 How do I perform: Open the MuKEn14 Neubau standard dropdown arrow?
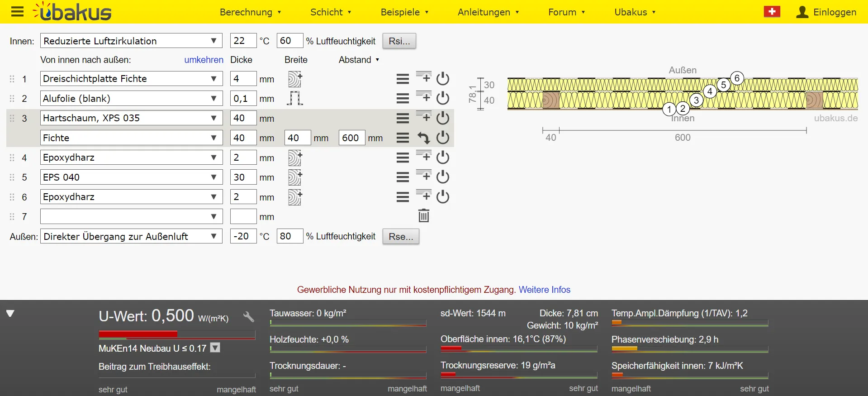click(x=215, y=348)
